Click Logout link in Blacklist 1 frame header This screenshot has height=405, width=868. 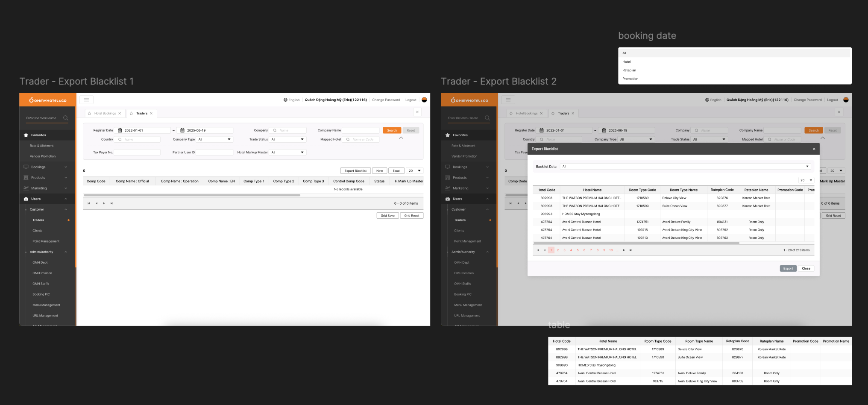click(411, 100)
